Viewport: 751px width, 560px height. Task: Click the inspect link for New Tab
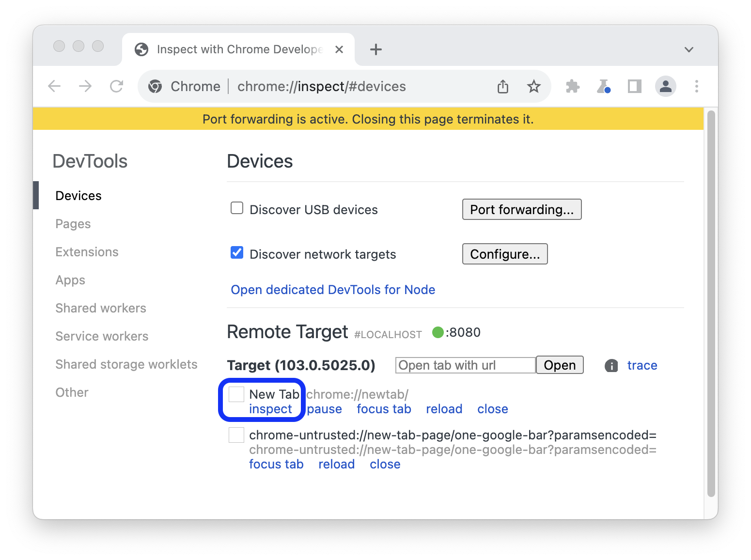pos(270,409)
